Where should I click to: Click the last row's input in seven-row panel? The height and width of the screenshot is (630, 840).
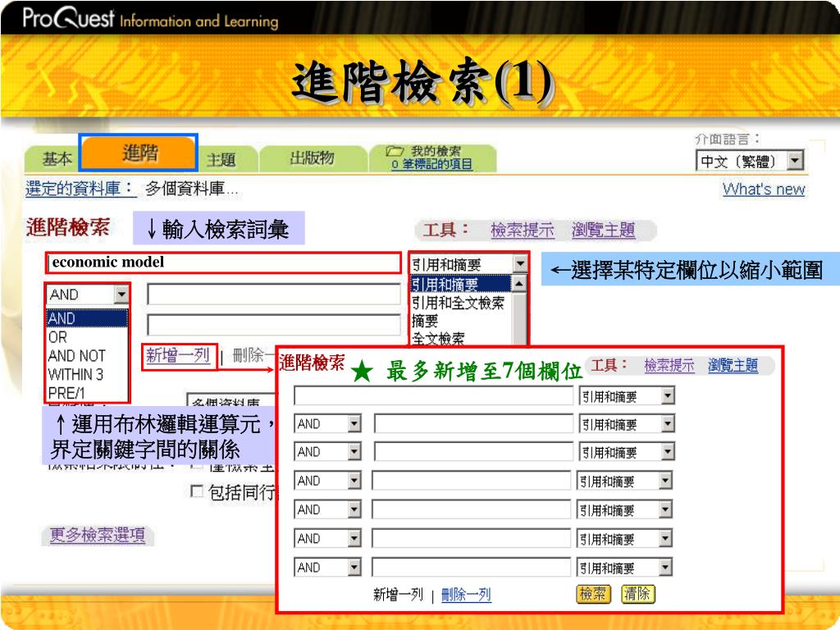tap(472, 567)
